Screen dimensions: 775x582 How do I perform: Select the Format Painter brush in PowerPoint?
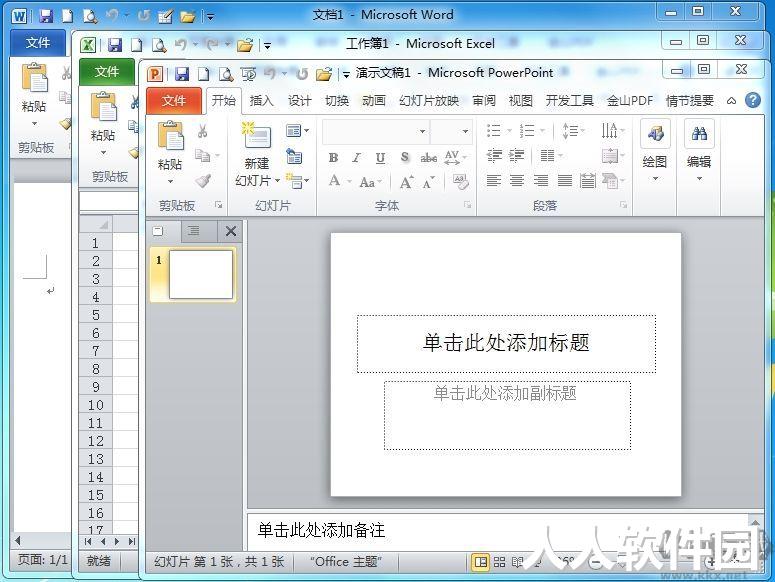[203, 181]
